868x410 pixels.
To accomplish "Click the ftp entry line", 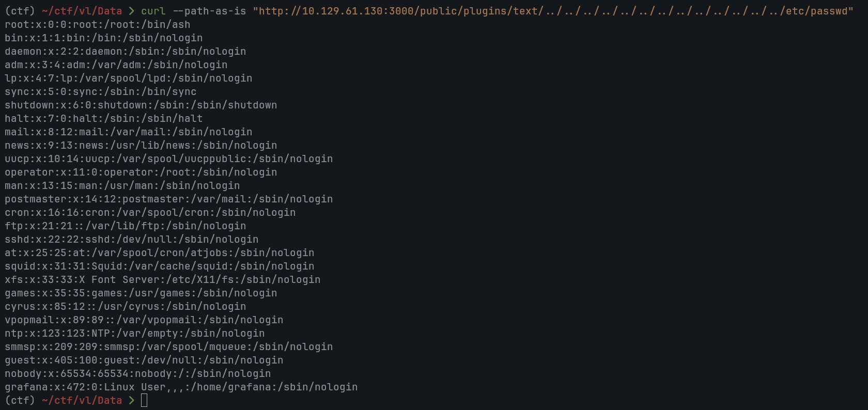I will click(125, 226).
